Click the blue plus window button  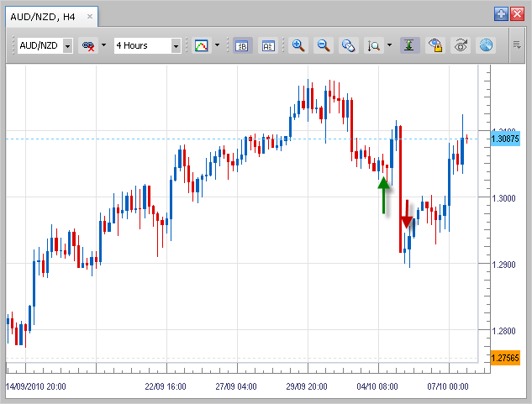pos(501,14)
